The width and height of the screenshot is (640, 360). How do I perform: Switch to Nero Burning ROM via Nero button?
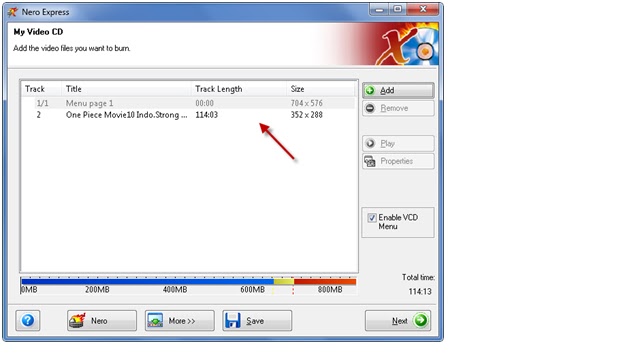(x=102, y=320)
